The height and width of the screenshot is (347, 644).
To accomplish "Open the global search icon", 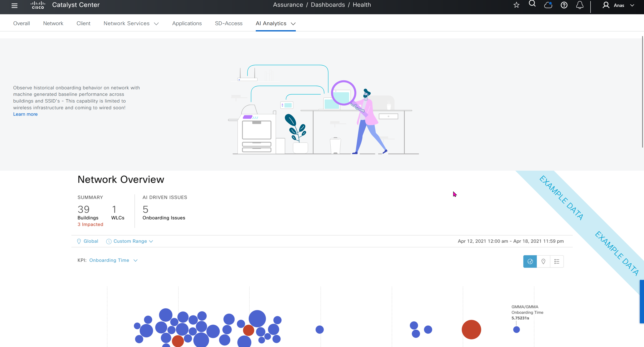I will [532, 4].
